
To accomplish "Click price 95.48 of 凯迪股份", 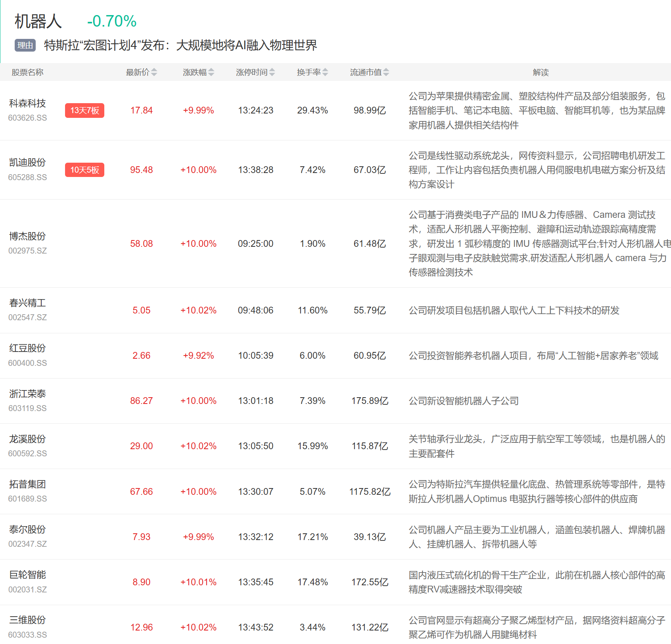I will (x=142, y=170).
